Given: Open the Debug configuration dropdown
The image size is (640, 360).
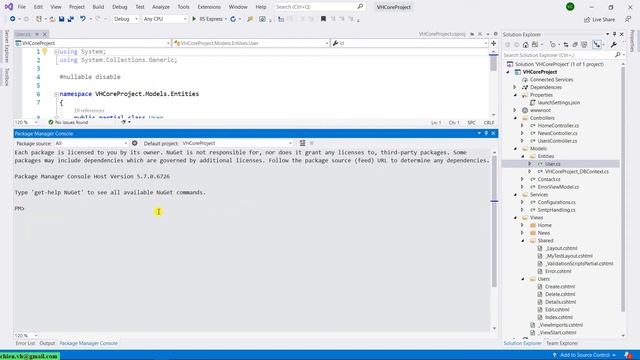Looking at the screenshot, I should pyautogui.click(x=126, y=19).
